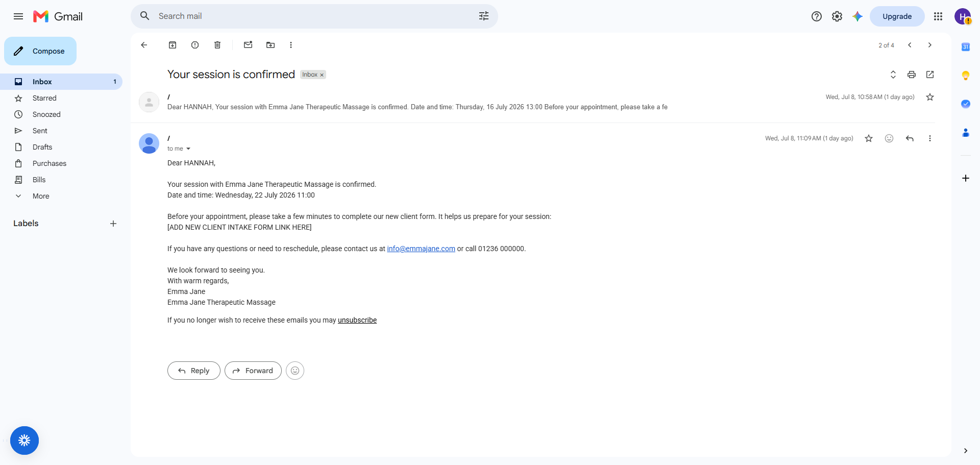This screenshot has width=980, height=465.
Task: Get add-ons plus icon
Action: click(966, 178)
